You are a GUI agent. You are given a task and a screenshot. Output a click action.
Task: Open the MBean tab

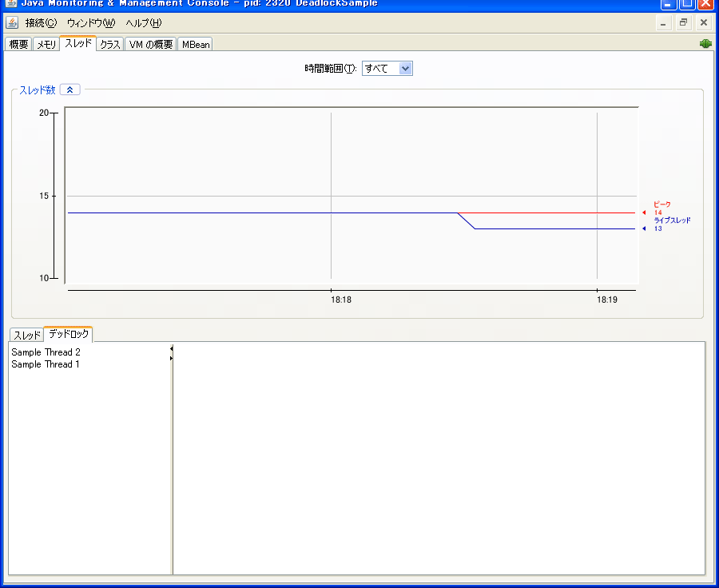(x=196, y=44)
